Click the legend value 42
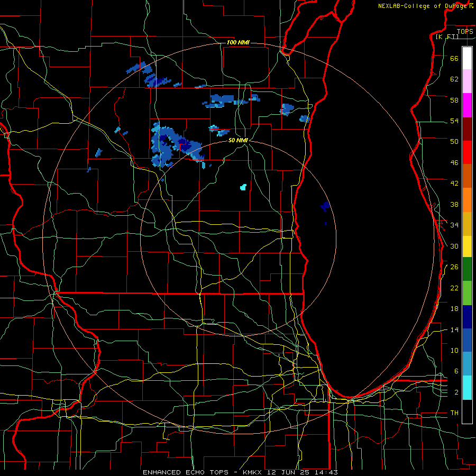Viewport: 476px width, 476px height. (x=454, y=183)
